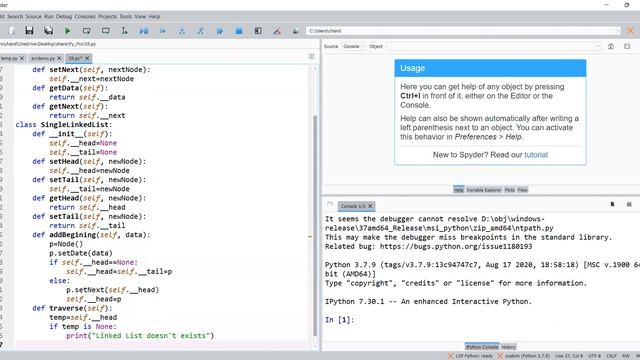Click custom Python interpreter status item
640x360 pixels.
coord(523,356)
